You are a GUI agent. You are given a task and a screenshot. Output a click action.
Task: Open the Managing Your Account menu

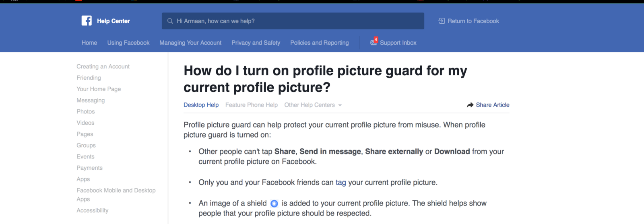[190, 43]
